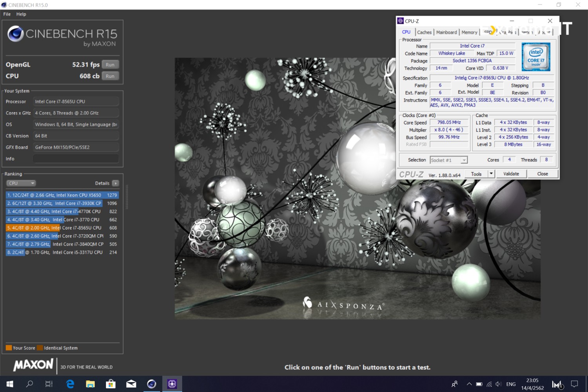588x392 pixels.
Task: Click the Close button in CPU-Z
Action: click(543, 174)
